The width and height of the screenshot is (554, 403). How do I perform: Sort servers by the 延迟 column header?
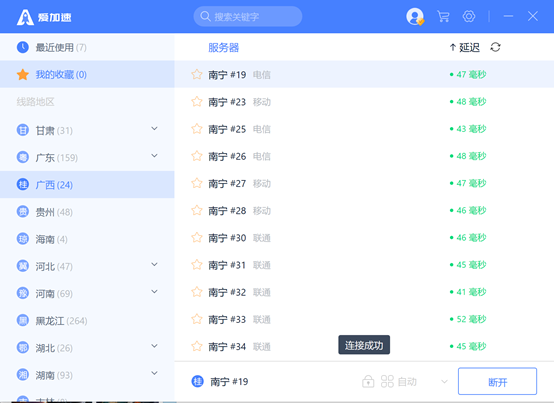(x=465, y=47)
